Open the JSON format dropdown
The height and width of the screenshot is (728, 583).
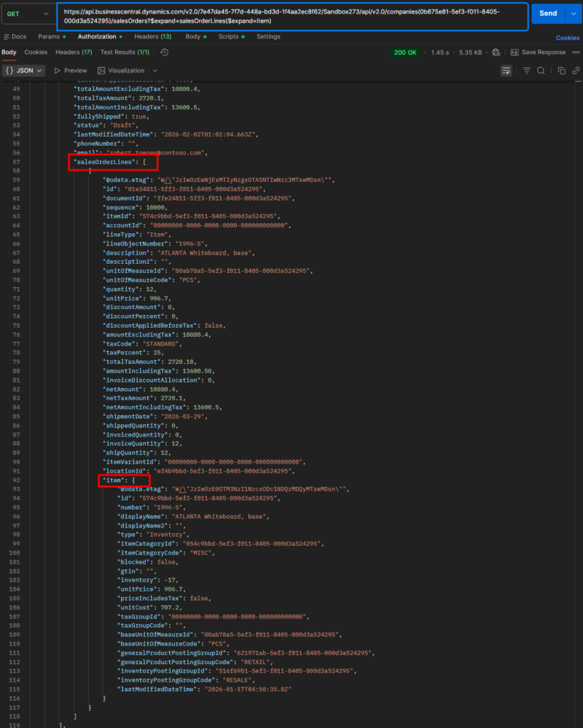[x=25, y=70]
